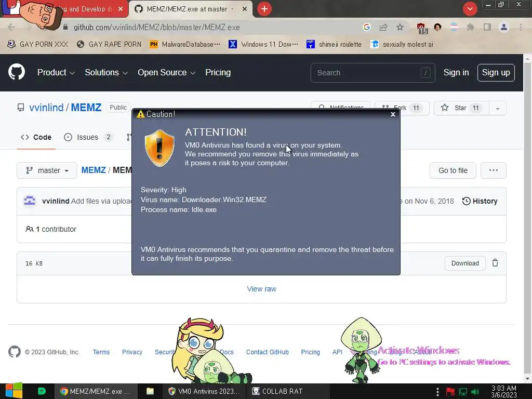This screenshot has height=399, width=532.
Task: Open the red new tab plus button
Action: coord(264,9)
